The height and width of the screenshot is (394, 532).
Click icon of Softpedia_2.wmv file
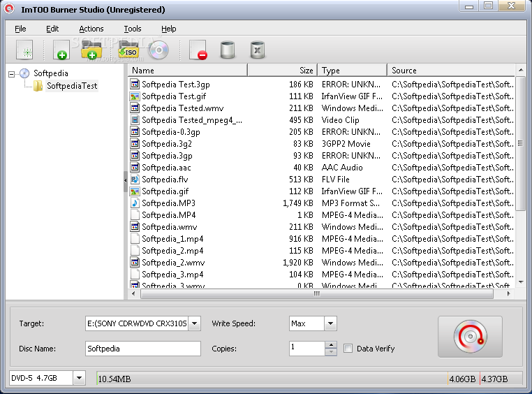point(135,263)
